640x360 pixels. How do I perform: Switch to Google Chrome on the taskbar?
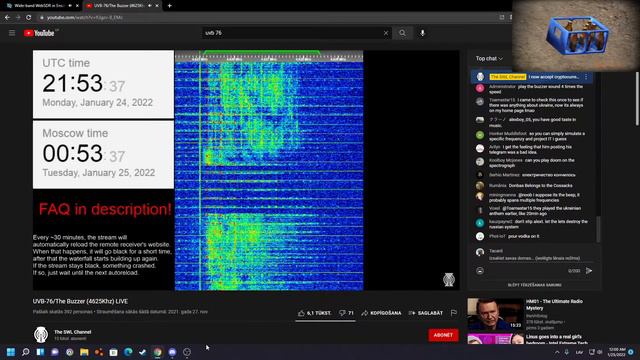click(x=158, y=352)
